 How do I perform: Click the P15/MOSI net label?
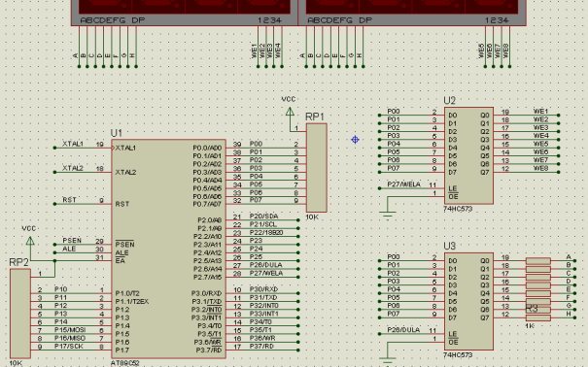click(70, 330)
